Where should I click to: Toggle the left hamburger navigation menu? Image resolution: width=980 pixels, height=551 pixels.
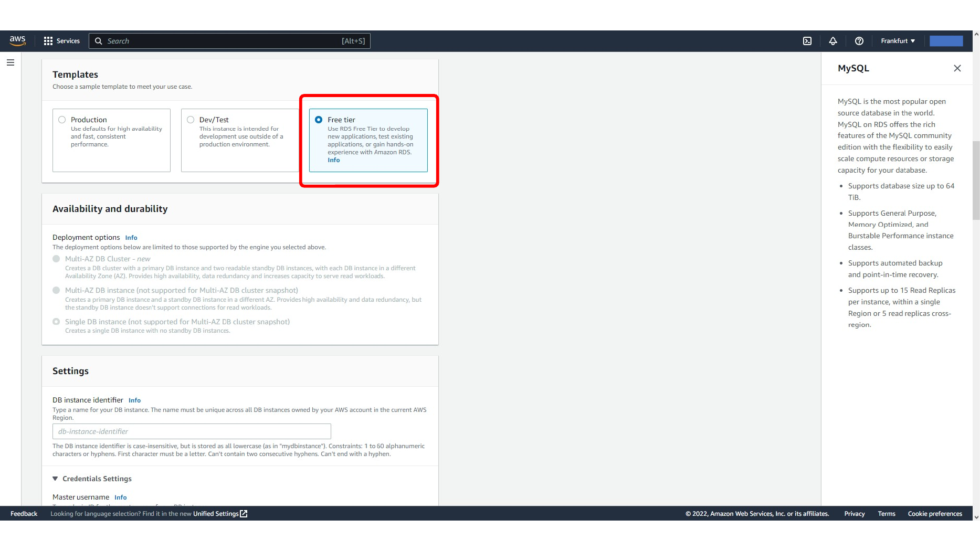(x=10, y=62)
